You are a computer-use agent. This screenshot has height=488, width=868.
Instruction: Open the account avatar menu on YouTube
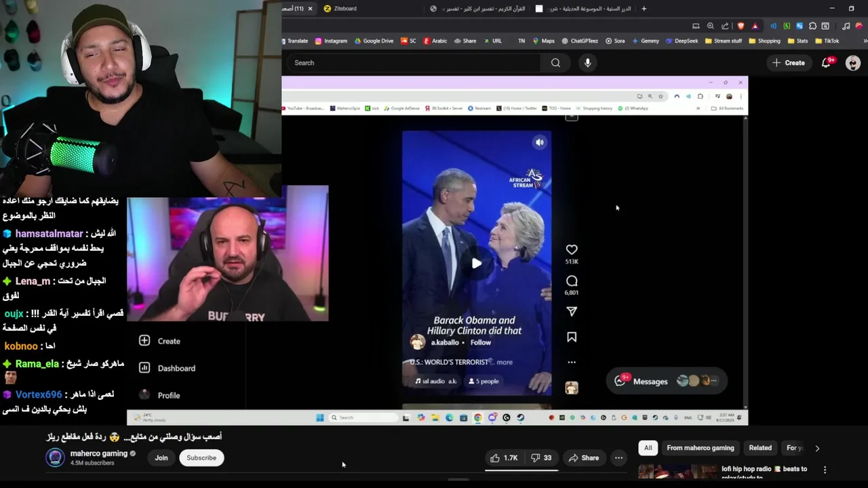(853, 63)
